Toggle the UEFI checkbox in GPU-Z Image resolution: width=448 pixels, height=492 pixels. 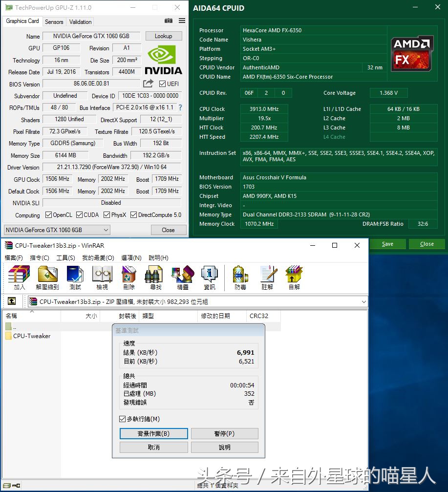(x=162, y=84)
